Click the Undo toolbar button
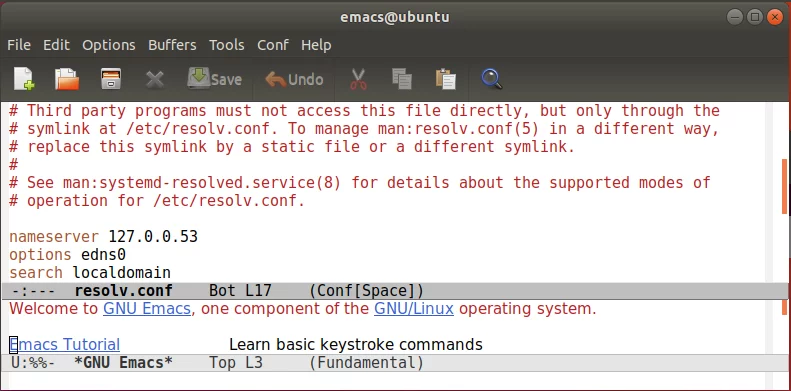The image size is (791, 391). (294, 79)
